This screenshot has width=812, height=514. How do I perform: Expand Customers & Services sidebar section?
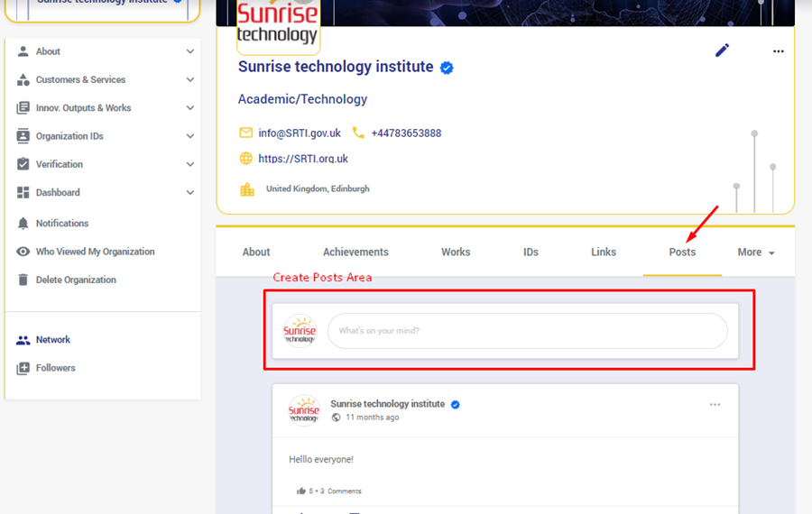tap(189, 80)
